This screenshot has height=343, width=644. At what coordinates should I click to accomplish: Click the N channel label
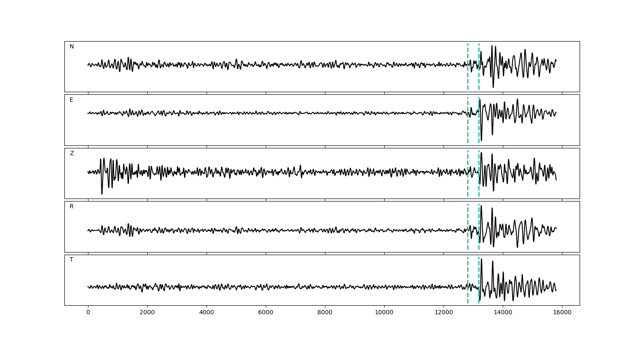point(72,47)
